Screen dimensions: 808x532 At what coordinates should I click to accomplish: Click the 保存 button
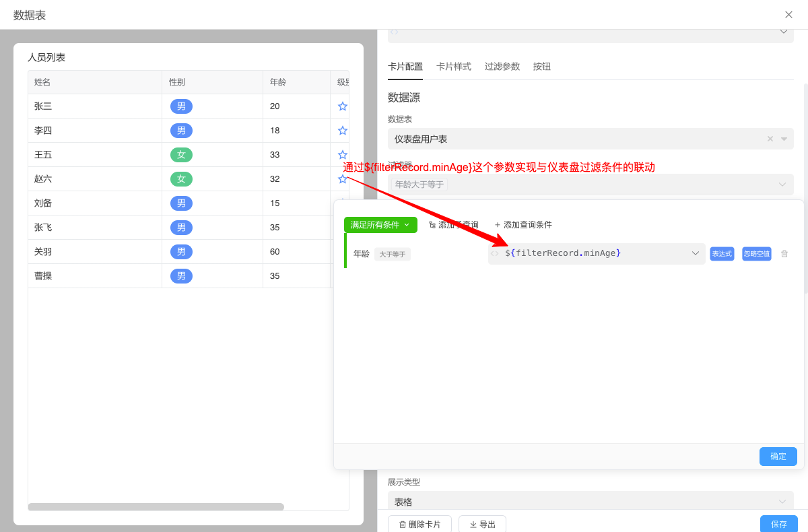click(778, 524)
